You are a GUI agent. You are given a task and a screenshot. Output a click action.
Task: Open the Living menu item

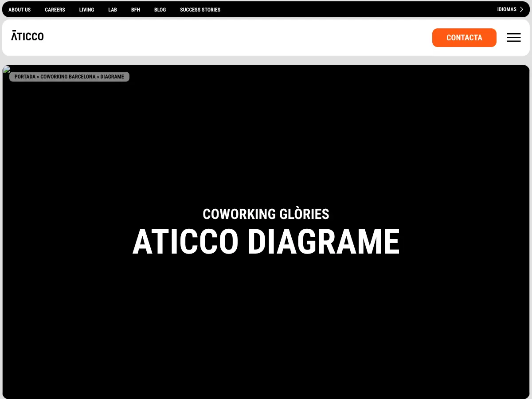(x=86, y=10)
